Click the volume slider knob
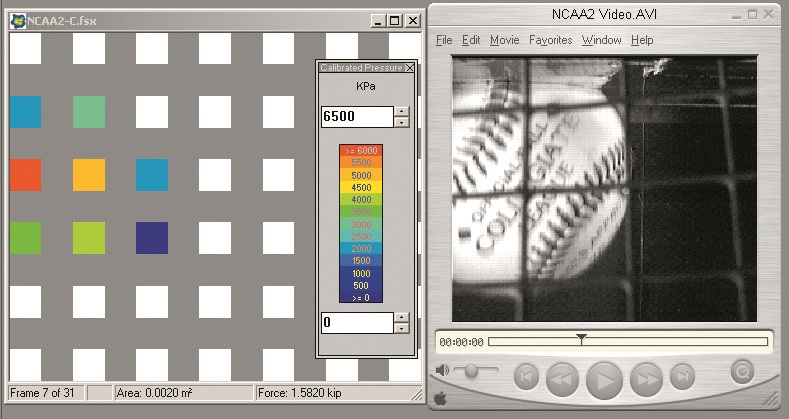This screenshot has height=419, width=789. (x=470, y=371)
